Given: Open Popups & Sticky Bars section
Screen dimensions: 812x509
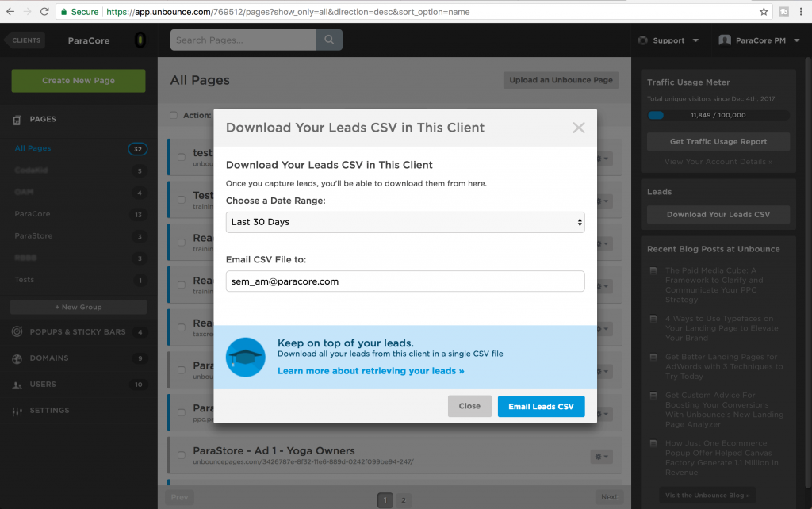Looking at the screenshot, I should [x=79, y=332].
